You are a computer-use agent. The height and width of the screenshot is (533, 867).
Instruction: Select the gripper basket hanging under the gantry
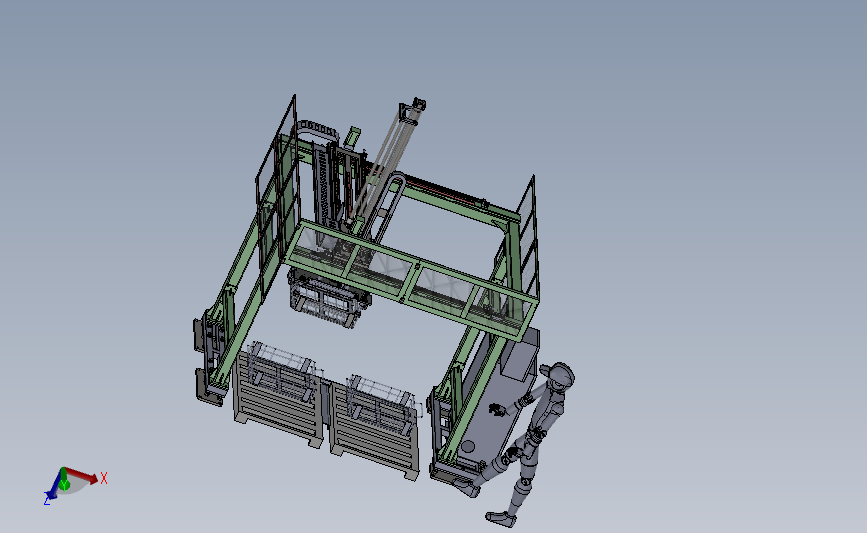[328, 297]
